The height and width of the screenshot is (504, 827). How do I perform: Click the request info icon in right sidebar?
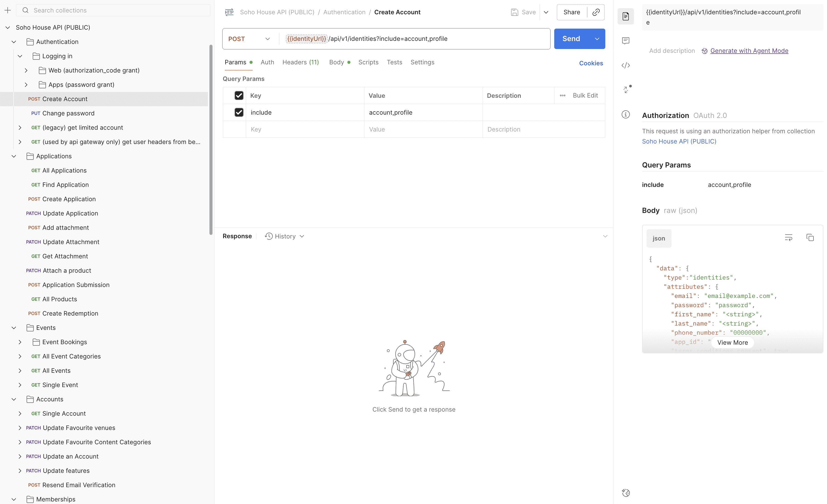tap(626, 114)
